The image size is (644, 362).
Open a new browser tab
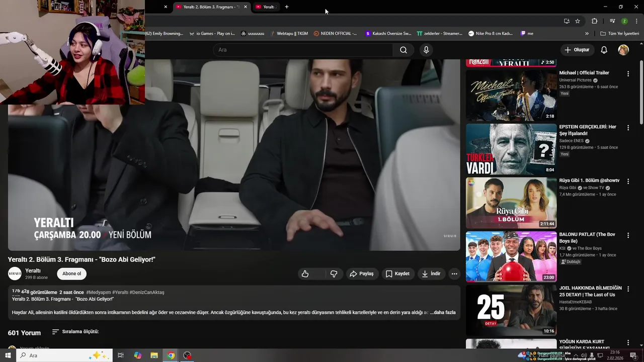(x=287, y=7)
